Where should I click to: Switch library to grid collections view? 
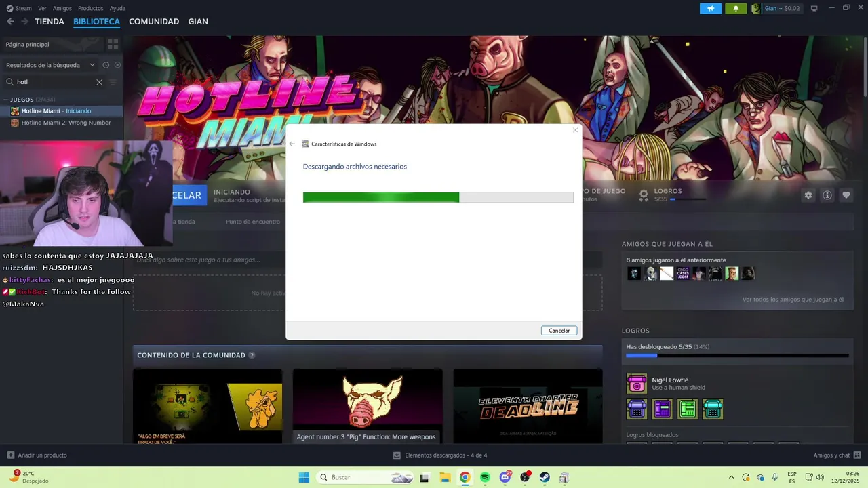pos(113,44)
